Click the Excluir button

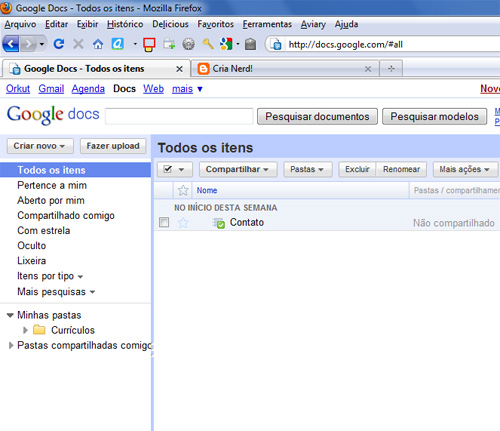tap(357, 169)
